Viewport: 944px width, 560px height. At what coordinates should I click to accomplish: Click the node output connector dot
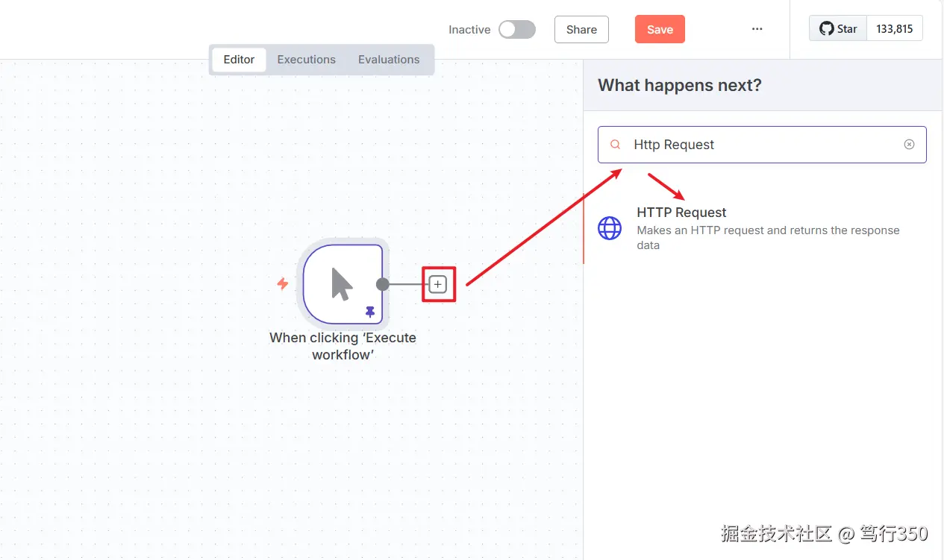coord(383,284)
